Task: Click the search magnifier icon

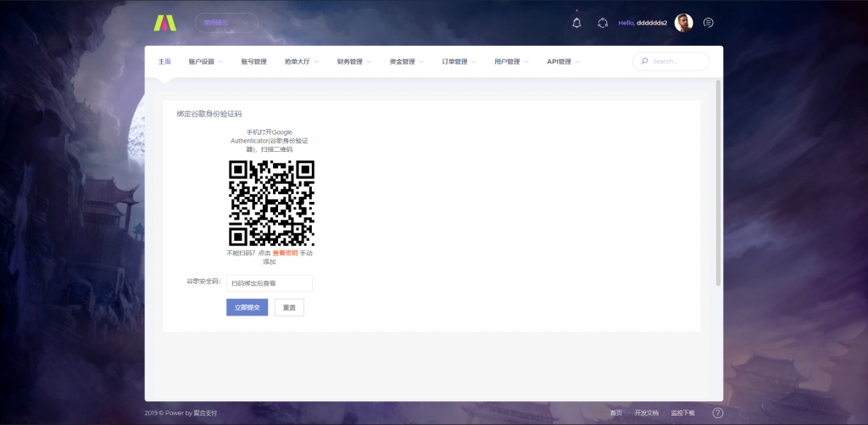Action: 644,62
